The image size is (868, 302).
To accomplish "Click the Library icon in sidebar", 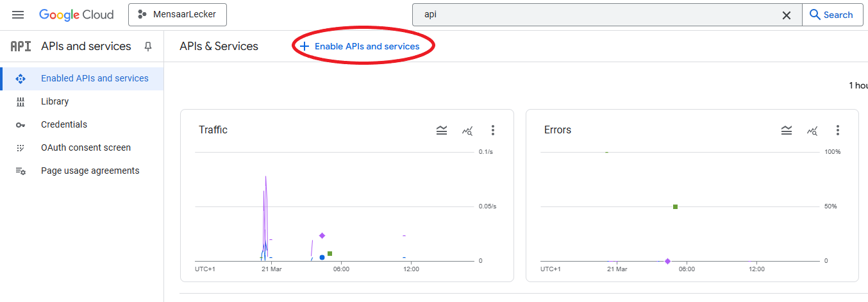I will (x=21, y=102).
